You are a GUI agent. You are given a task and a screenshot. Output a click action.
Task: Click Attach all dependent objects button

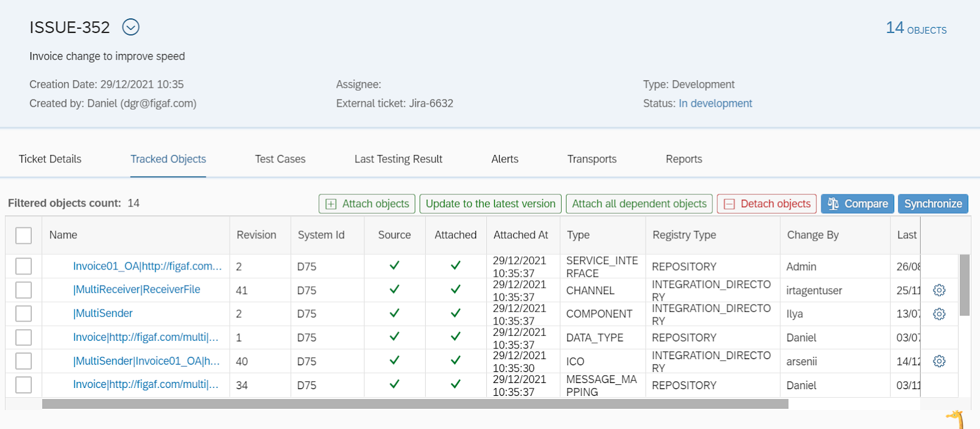pos(639,203)
